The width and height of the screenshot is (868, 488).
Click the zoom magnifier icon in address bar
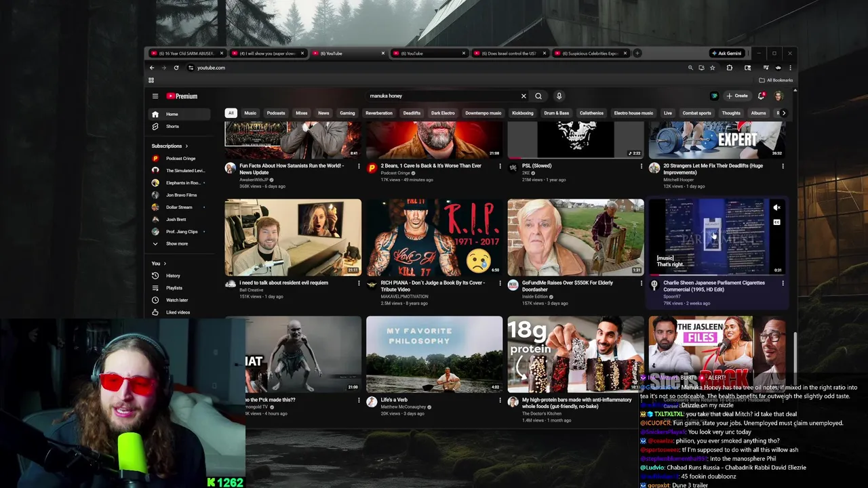pos(690,68)
